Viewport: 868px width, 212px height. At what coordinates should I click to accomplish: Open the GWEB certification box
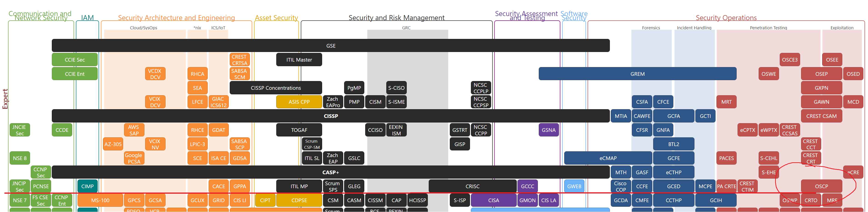point(574,186)
